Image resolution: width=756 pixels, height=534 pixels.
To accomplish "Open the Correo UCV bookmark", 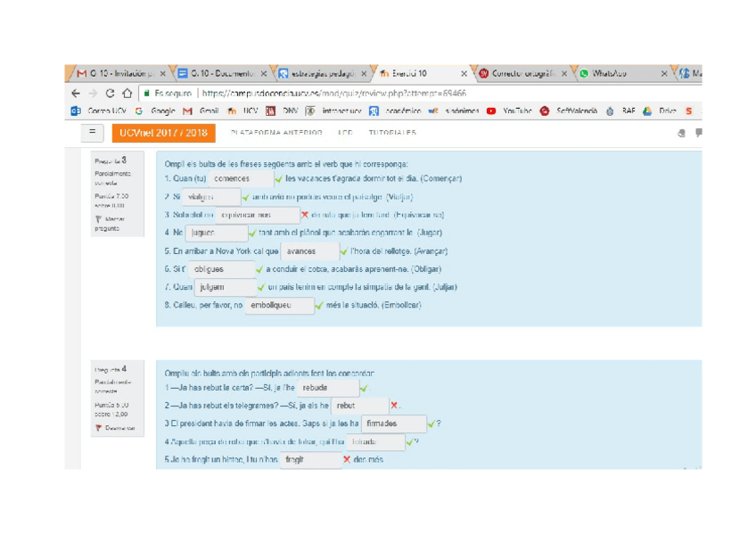I will pos(99,111).
